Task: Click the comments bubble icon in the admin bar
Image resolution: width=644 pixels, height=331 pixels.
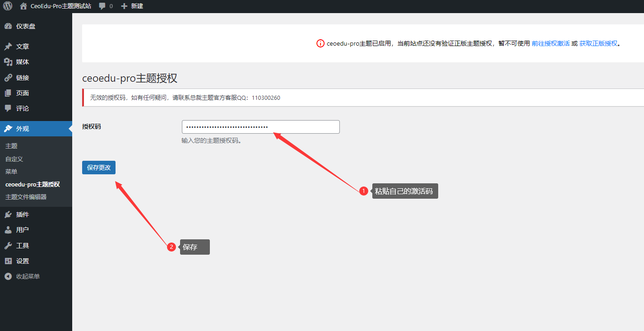Action: (x=102, y=6)
